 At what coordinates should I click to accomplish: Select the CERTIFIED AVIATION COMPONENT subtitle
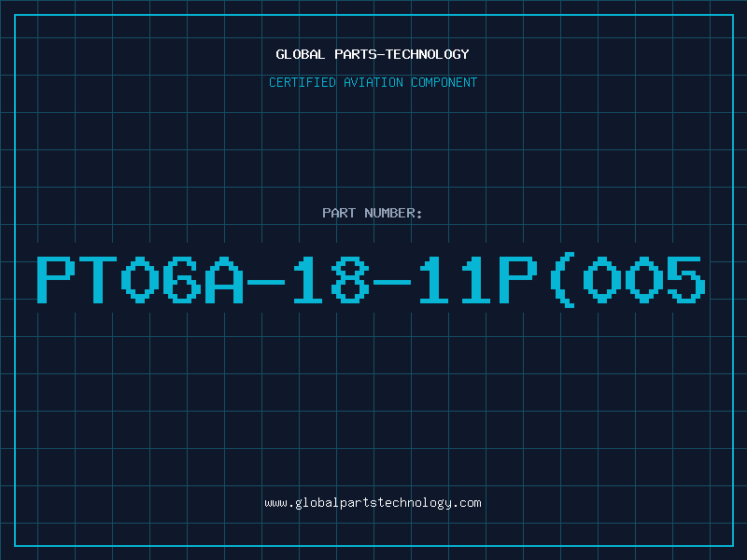(373, 82)
